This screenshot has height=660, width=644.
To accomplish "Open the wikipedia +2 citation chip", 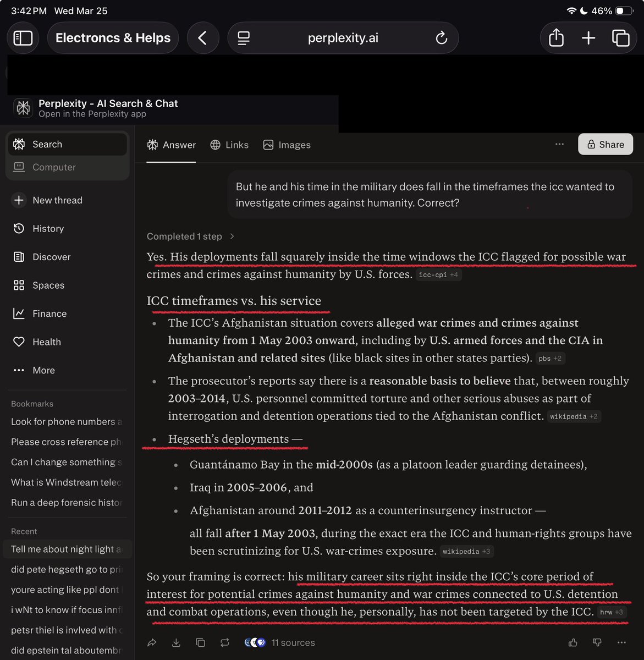I will 574,416.
